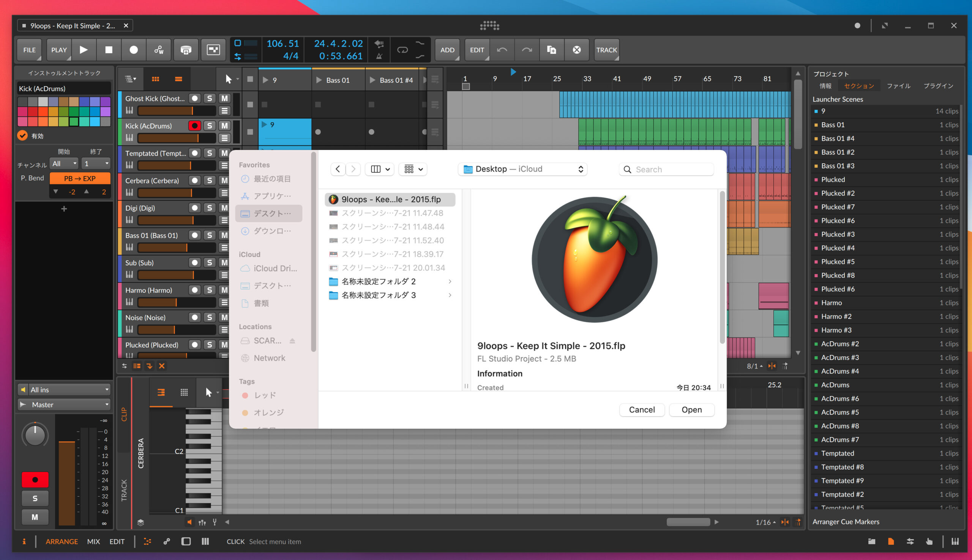Switch to ファイル tab in project panel
Image resolution: width=972 pixels, height=560 pixels.
pos(899,86)
